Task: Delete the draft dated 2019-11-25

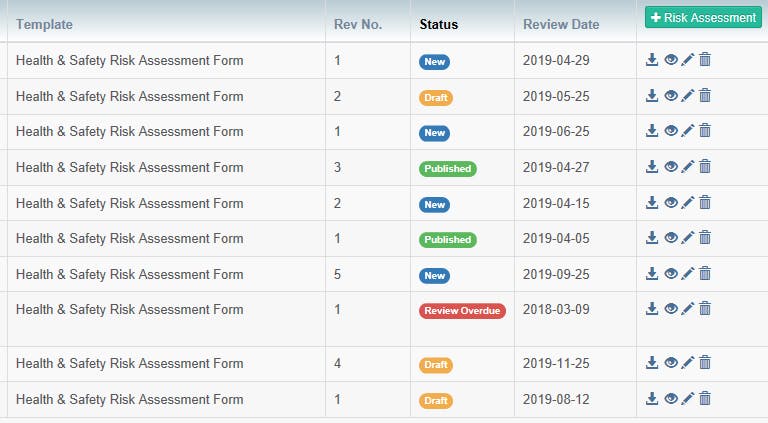Action: [x=705, y=362]
